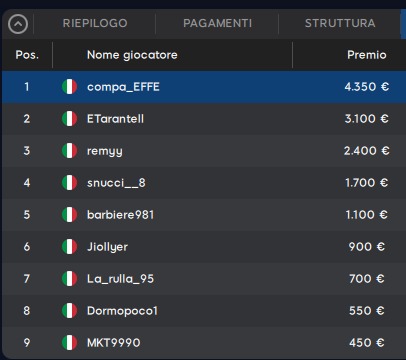Click player name remyy
The height and width of the screenshot is (360, 406).
click(x=105, y=151)
